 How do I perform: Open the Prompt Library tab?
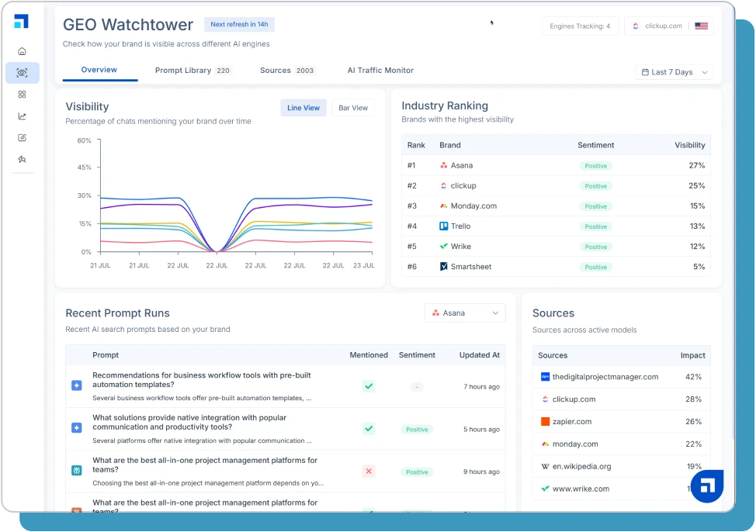pyautogui.click(x=192, y=71)
